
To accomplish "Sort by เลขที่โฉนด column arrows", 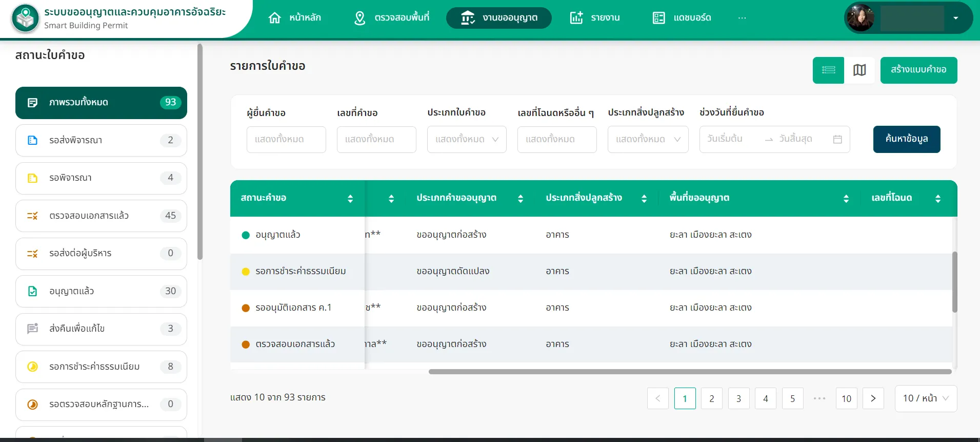I will [938, 199].
